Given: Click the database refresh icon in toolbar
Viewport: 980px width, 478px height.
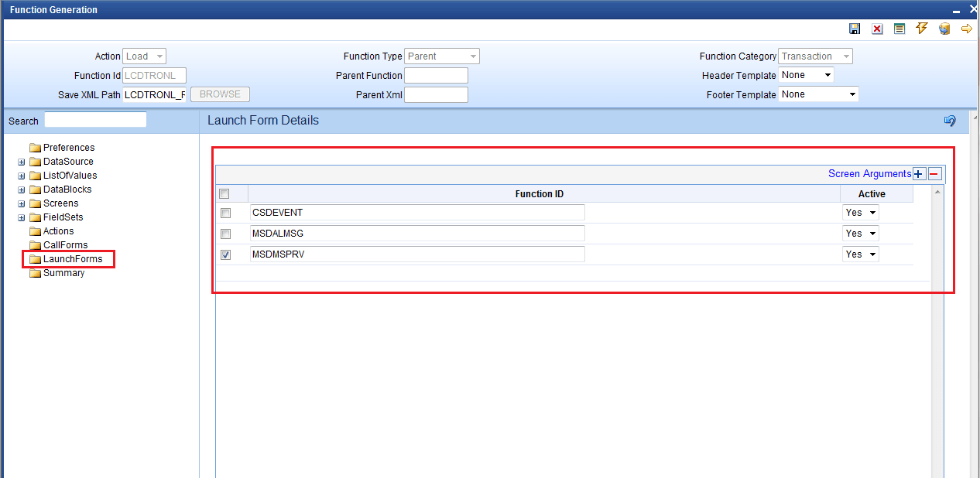Looking at the screenshot, I should 944,29.
